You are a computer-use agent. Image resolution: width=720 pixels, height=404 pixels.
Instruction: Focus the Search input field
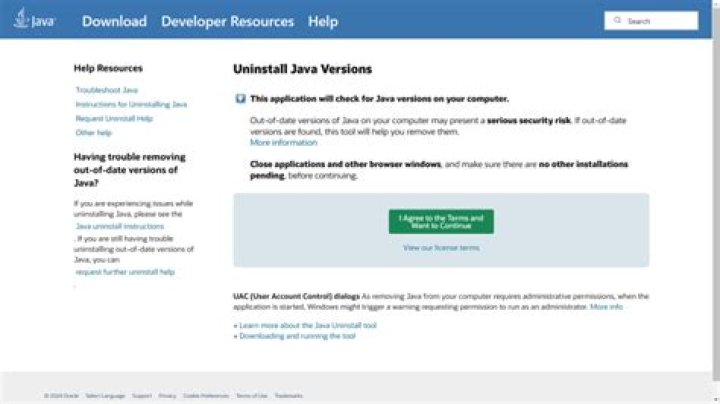651,21
